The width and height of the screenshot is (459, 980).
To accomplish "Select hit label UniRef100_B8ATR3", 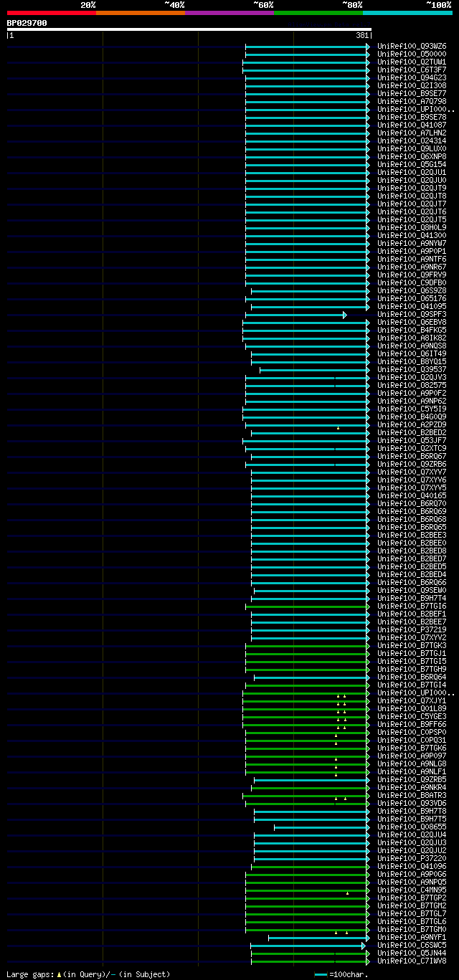I will (412, 795).
